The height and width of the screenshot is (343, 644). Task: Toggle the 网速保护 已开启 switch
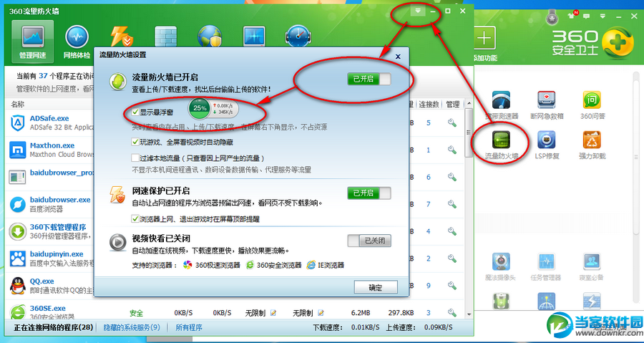point(369,193)
